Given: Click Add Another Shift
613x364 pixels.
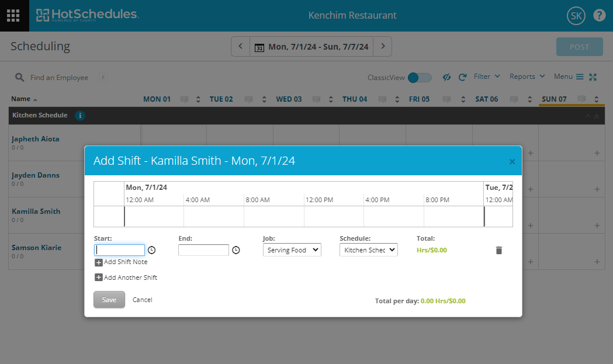Looking at the screenshot, I should (126, 277).
